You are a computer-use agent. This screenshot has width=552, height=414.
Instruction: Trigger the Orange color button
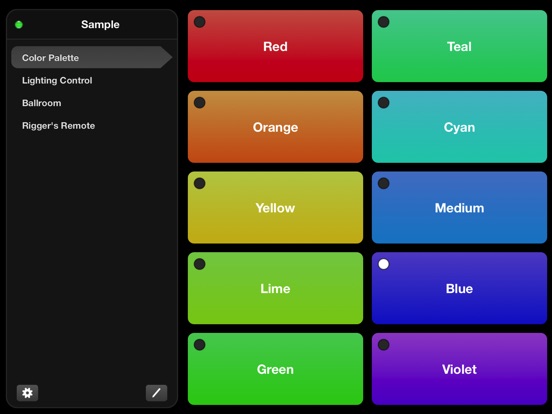click(275, 127)
